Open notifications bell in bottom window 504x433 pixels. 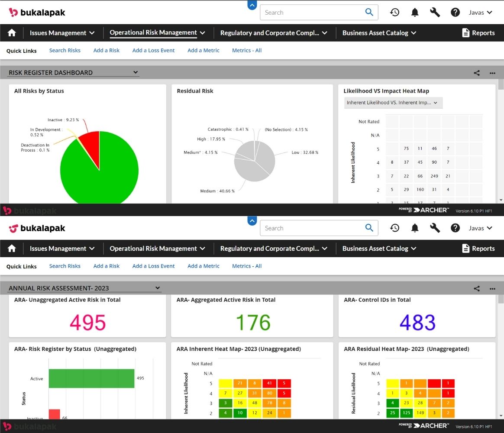[415, 228]
